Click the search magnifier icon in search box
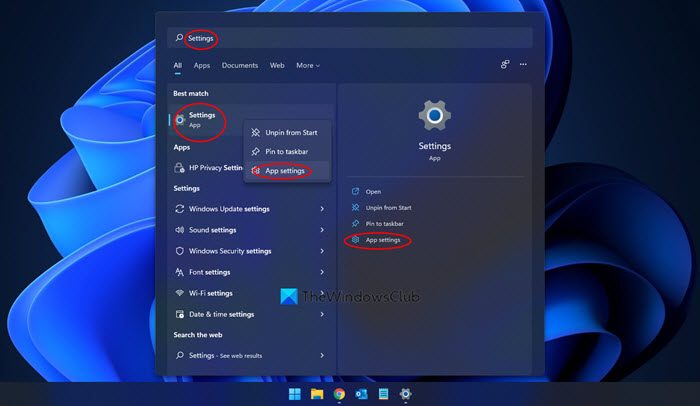Image resolution: width=700 pixels, height=406 pixels. [179, 38]
